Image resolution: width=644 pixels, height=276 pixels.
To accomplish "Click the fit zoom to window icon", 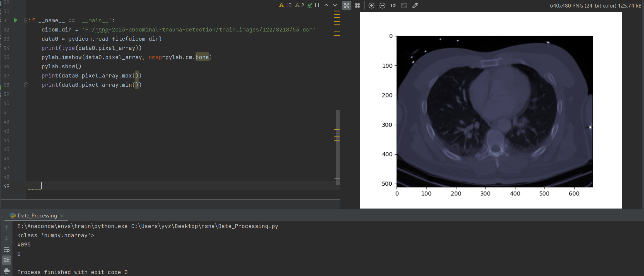I will tap(404, 6).
